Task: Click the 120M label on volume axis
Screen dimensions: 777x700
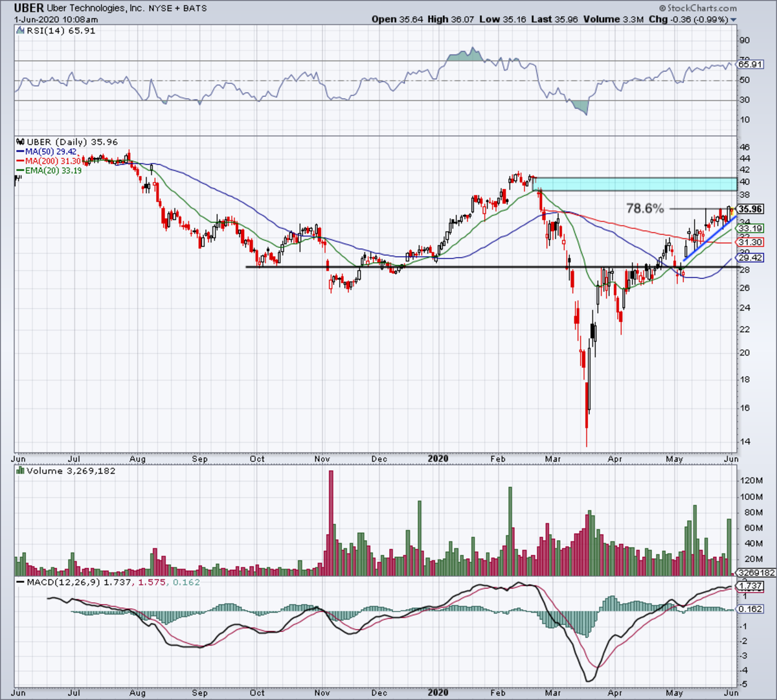Action: [751, 480]
